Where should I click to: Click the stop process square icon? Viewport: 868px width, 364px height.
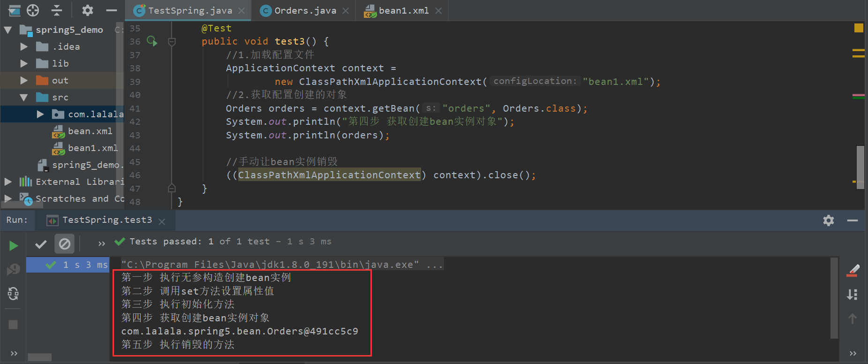tap(13, 325)
